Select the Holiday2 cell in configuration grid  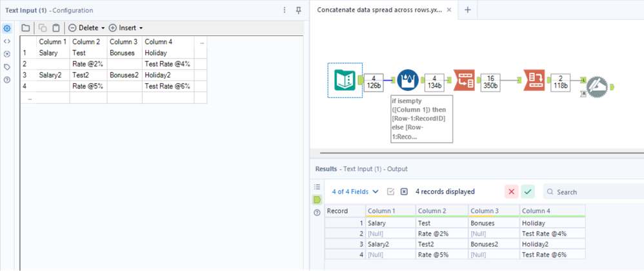168,75
